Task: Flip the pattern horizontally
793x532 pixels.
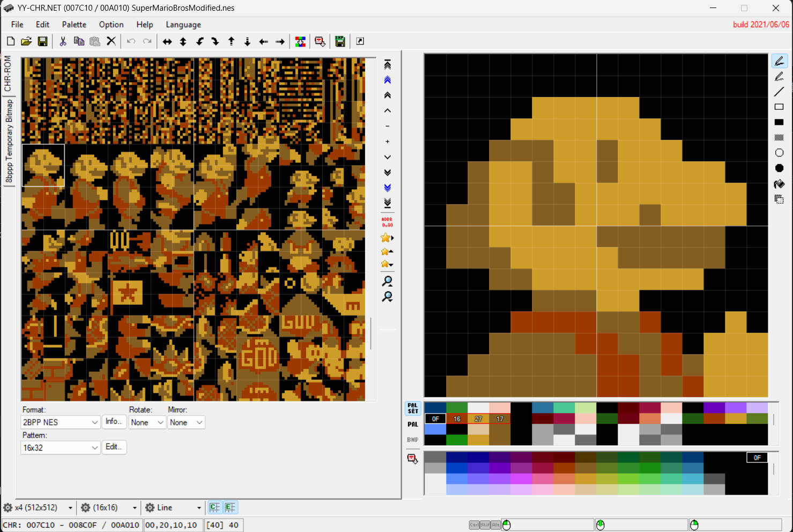Action: (x=167, y=41)
